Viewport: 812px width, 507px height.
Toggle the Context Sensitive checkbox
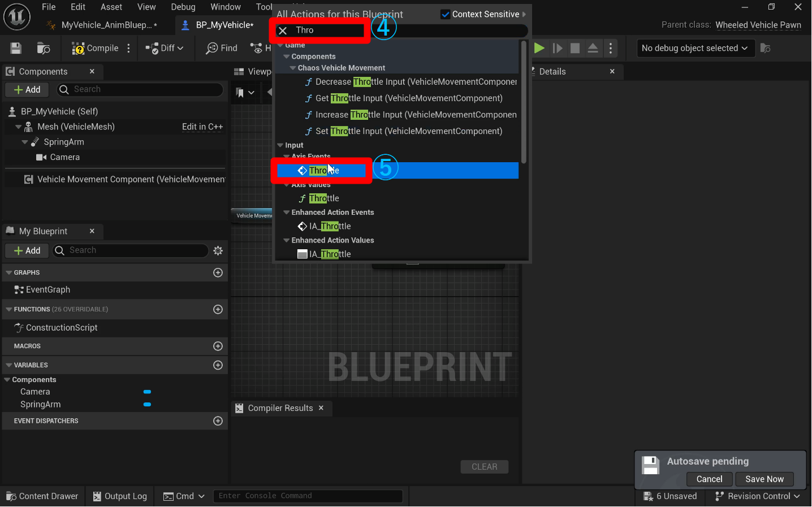[x=446, y=14]
